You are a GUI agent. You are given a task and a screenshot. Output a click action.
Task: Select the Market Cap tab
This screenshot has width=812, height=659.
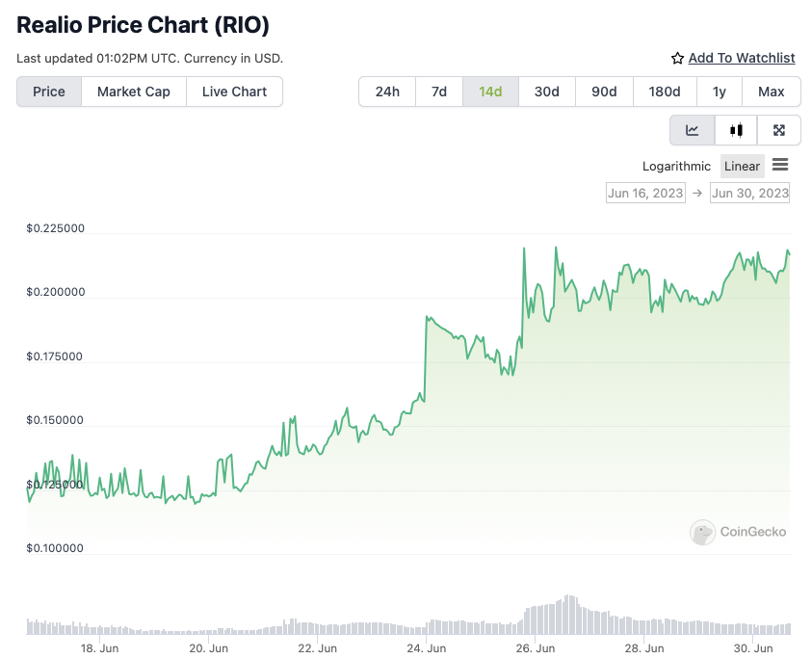134,92
